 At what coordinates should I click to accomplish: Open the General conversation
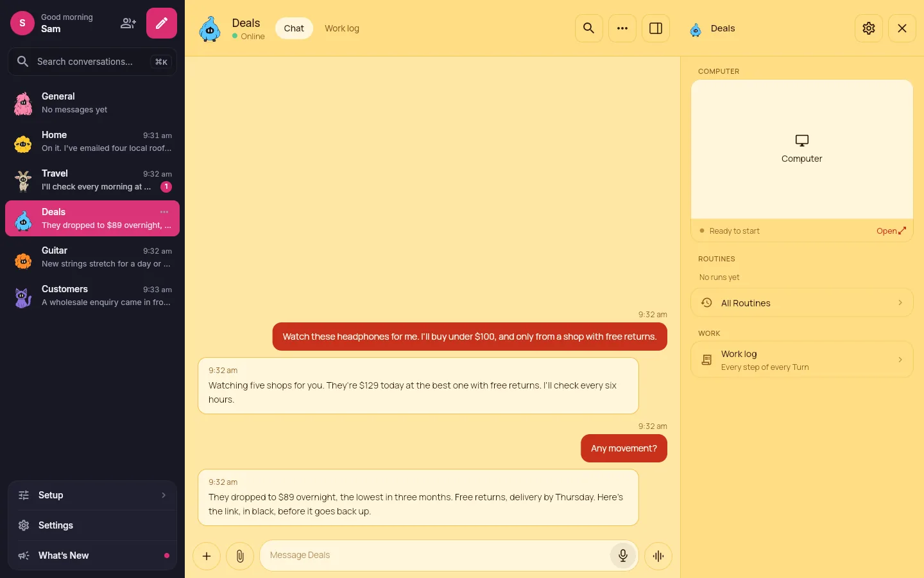point(92,103)
